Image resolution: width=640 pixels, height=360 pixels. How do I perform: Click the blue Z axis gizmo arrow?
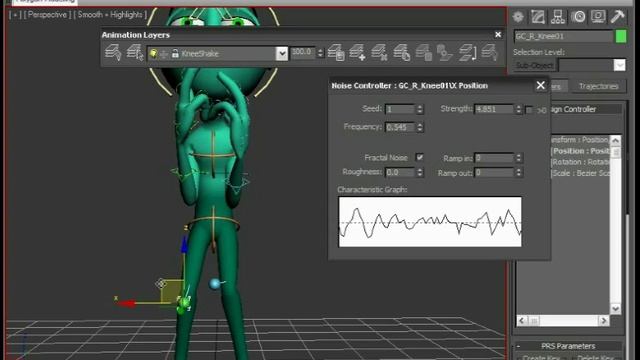pos(184,245)
